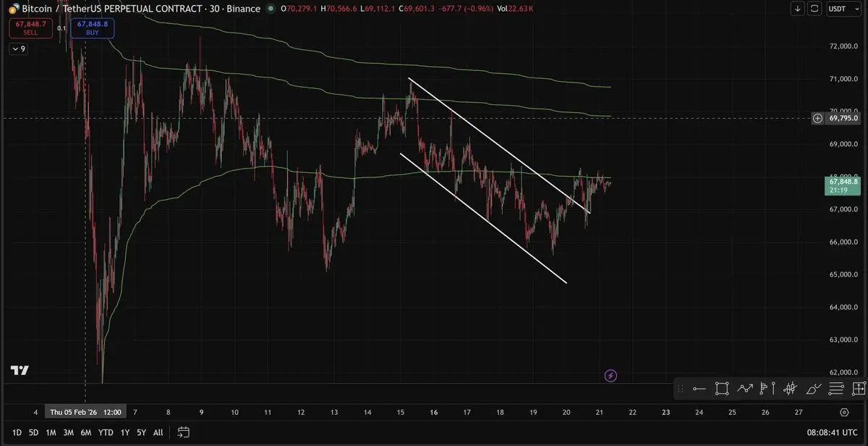Click the 62,000.0 price axis label
Viewport: 868px width, 446px height.
844,372
